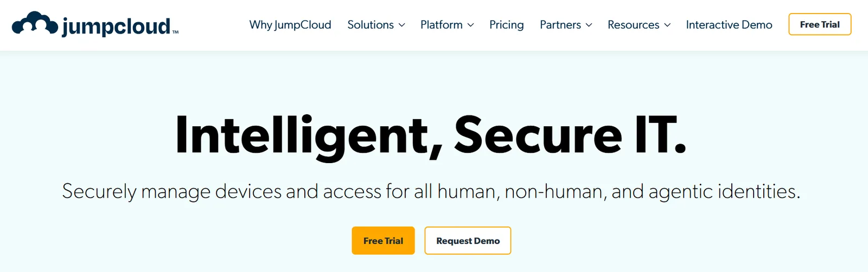Launch the Interactive Demo link

pos(729,25)
